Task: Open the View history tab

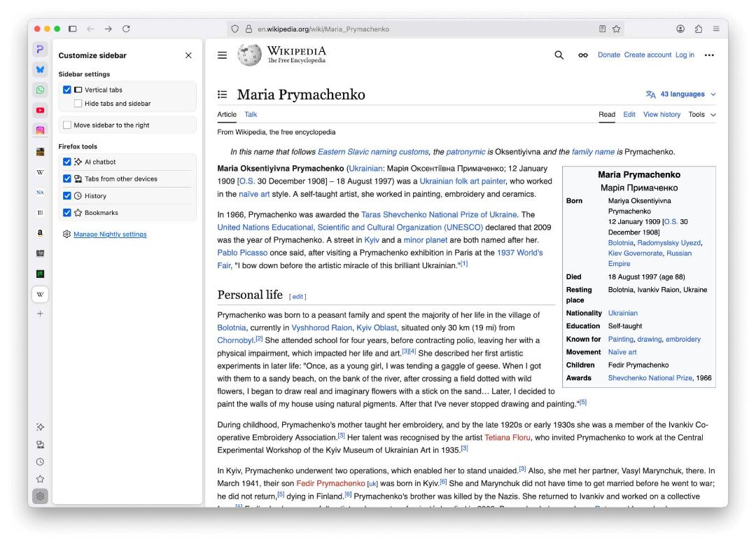Action: pos(661,114)
